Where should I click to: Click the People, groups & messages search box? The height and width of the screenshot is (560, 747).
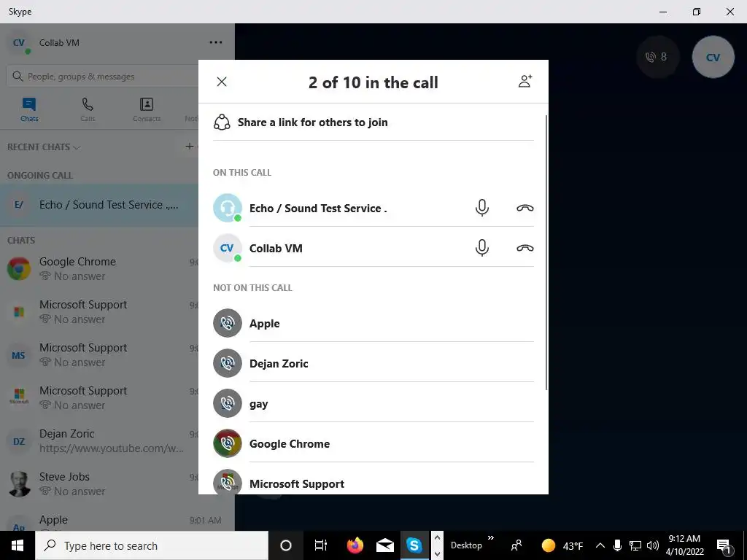tap(102, 76)
